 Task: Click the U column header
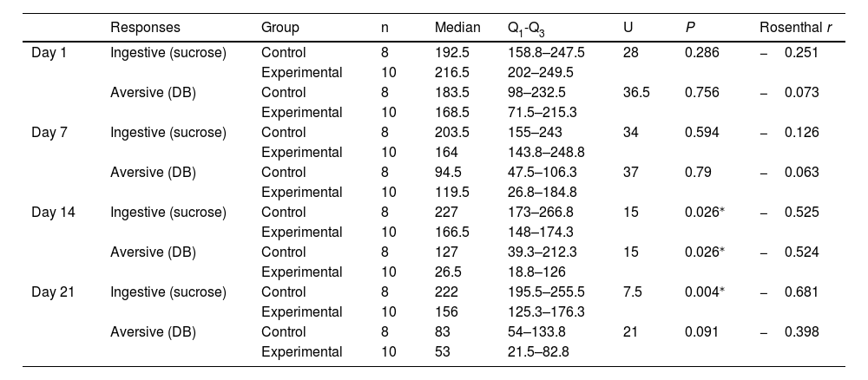click(x=628, y=27)
